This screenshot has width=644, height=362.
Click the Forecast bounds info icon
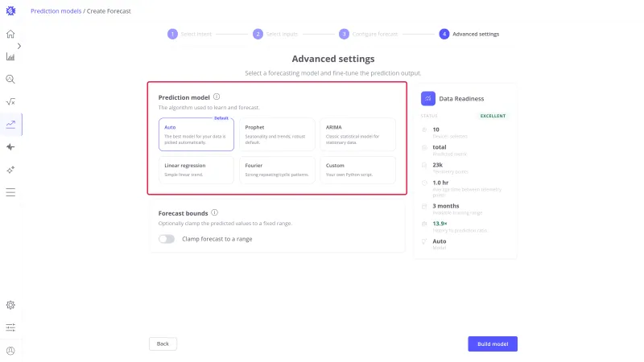(x=214, y=212)
